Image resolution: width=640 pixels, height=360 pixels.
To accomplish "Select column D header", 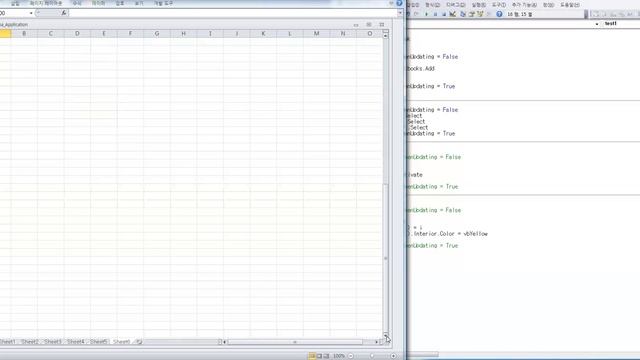I will 77,33.
